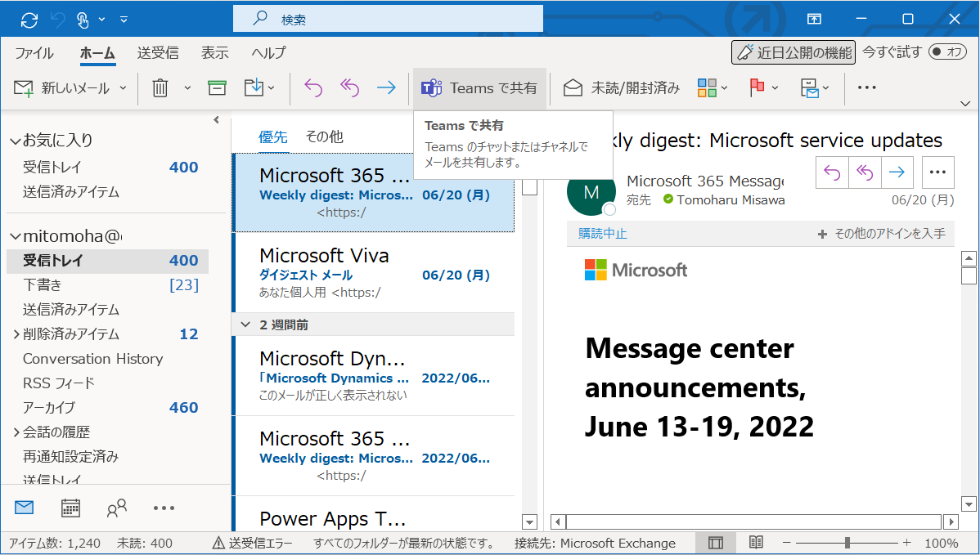Open navigation more options ellipsis
The image size is (980, 555).
pyautogui.click(x=164, y=508)
